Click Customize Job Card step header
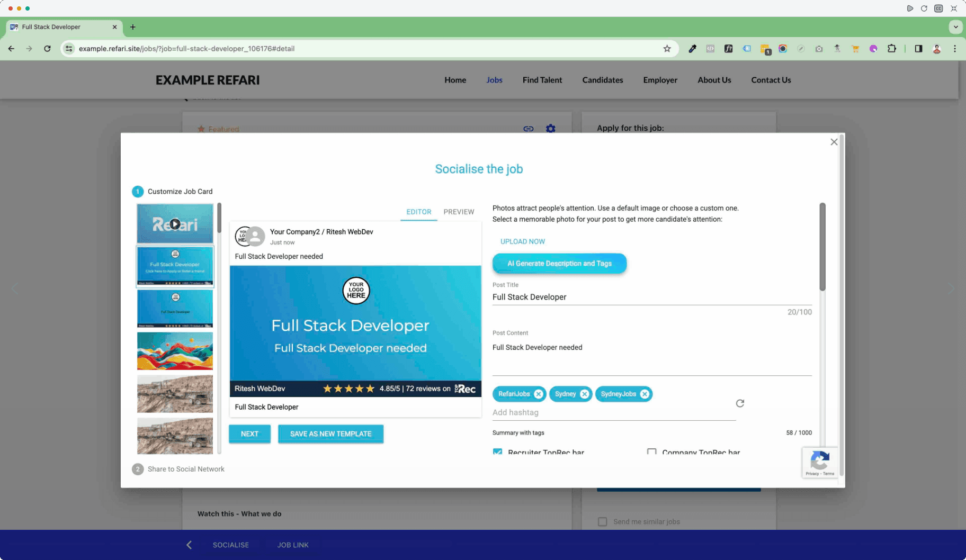The image size is (966, 560). point(172,192)
